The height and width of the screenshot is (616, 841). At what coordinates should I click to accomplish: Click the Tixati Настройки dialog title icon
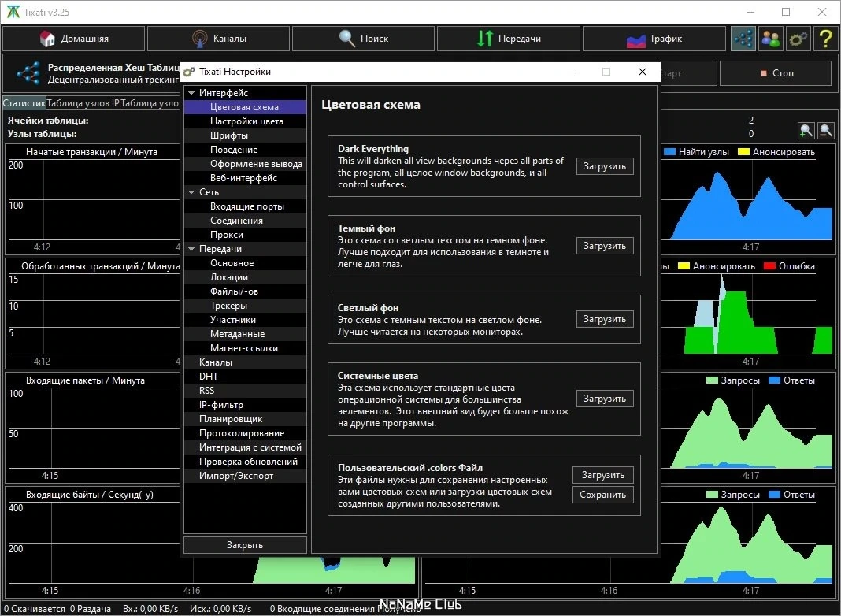tap(189, 72)
